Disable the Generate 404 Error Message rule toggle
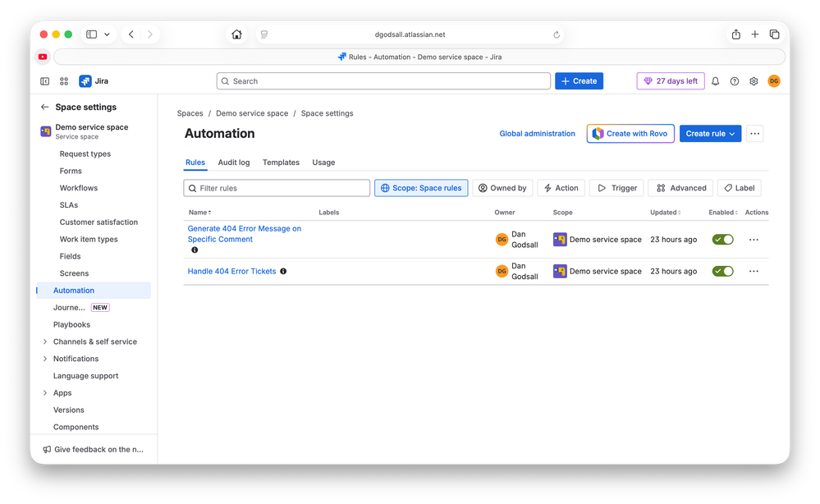This screenshot has width=820, height=504. point(722,240)
